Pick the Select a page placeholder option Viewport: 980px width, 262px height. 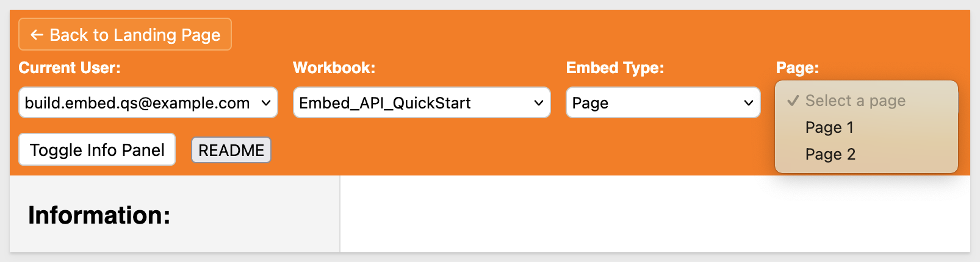[855, 101]
